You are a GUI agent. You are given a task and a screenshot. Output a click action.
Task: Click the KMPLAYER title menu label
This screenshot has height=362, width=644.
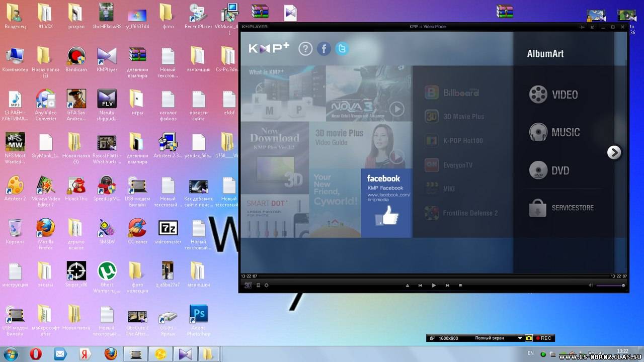[x=255, y=27]
